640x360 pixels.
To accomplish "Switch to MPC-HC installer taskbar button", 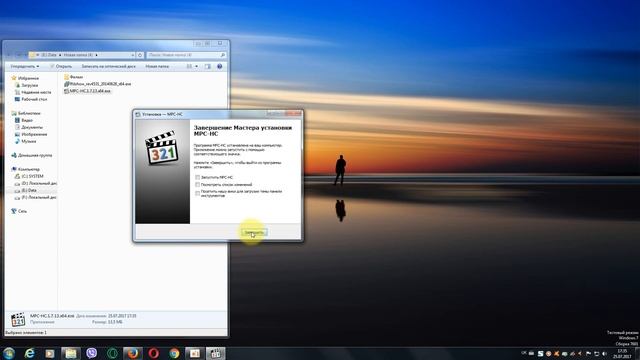I will coord(216,353).
